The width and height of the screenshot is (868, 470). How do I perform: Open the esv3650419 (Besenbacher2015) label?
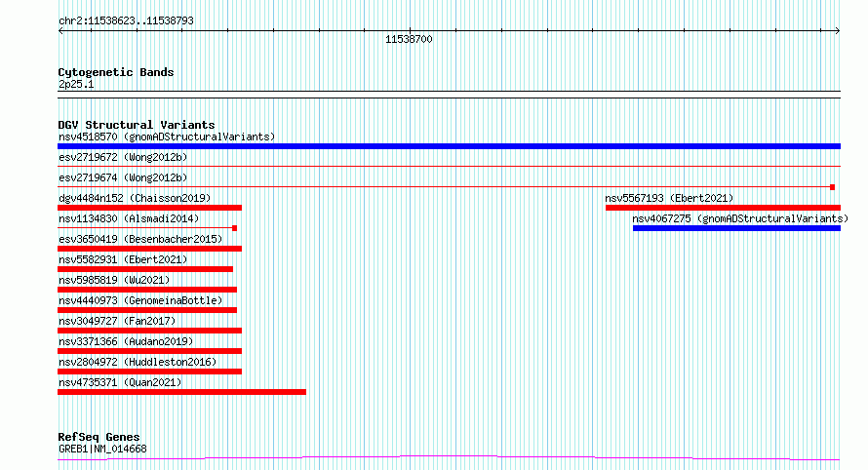pyautogui.click(x=140, y=239)
